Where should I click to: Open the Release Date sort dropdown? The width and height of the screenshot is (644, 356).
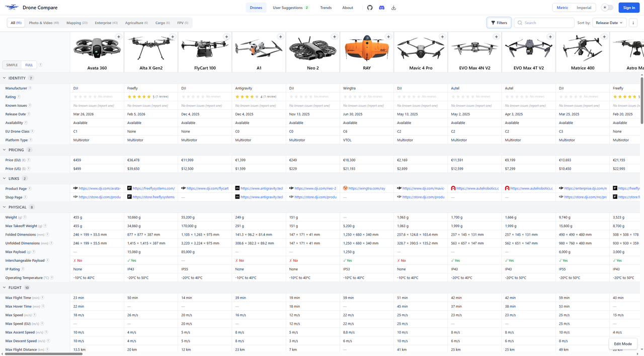click(609, 23)
